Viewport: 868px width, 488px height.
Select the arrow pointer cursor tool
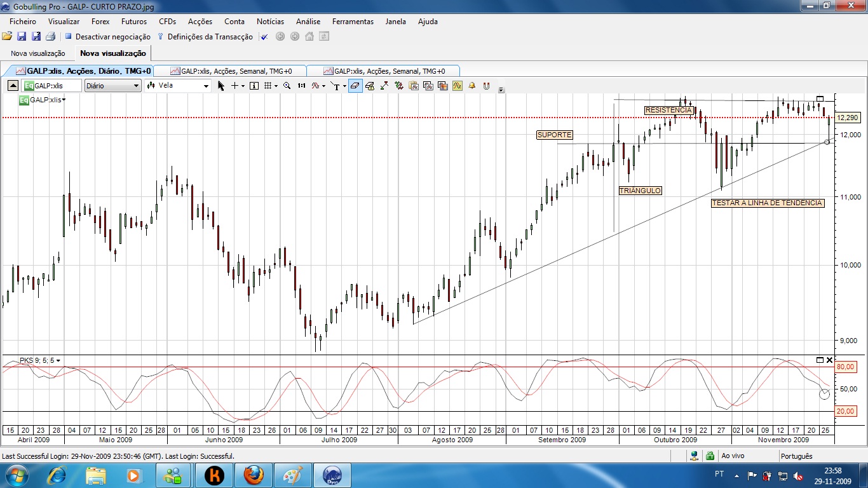tap(221, 86)
